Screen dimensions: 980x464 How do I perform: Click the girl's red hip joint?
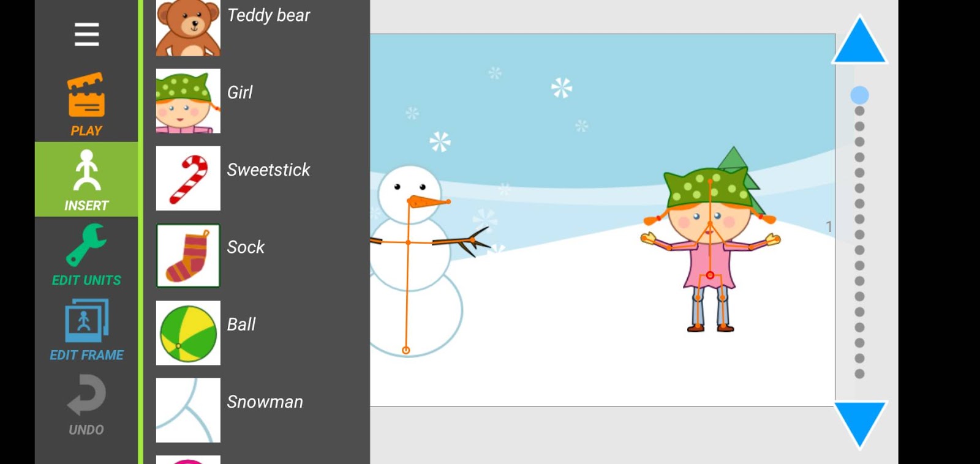coord(710,275)
